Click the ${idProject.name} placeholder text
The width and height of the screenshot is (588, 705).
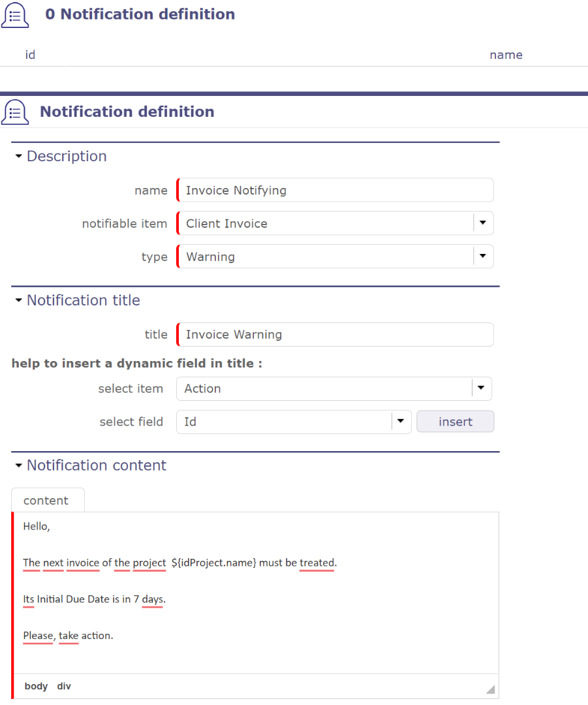214,563
